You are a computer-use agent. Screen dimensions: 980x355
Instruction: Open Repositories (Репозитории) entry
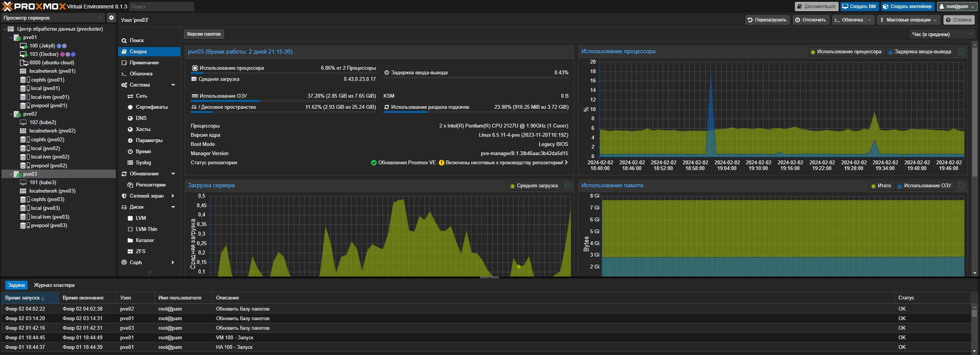(x=149, y=185)
